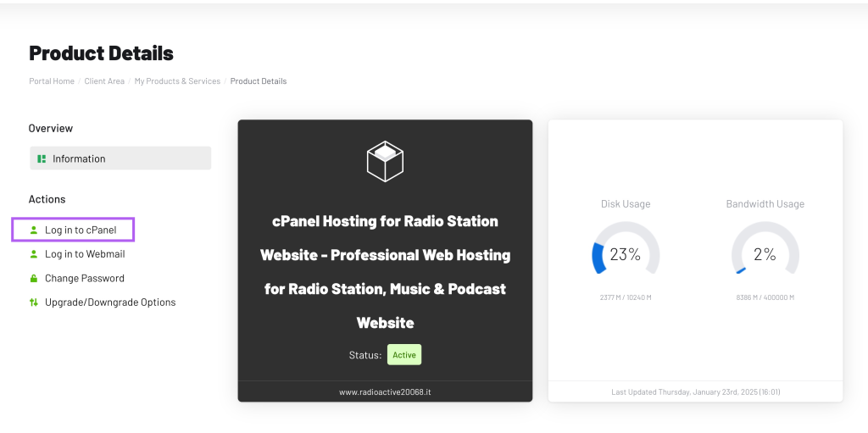The height and width of the screenshot is (433, 868).
Task: Open Upgrade/Downgrade Options
Action: (x=110, y=303)
